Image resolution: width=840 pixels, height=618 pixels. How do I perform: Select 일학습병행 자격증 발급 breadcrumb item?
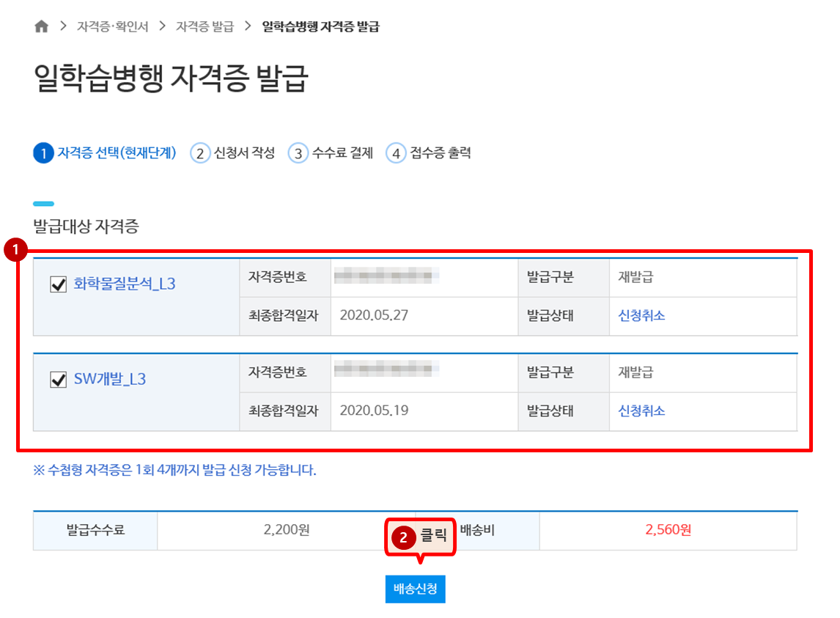coord(320,27)
